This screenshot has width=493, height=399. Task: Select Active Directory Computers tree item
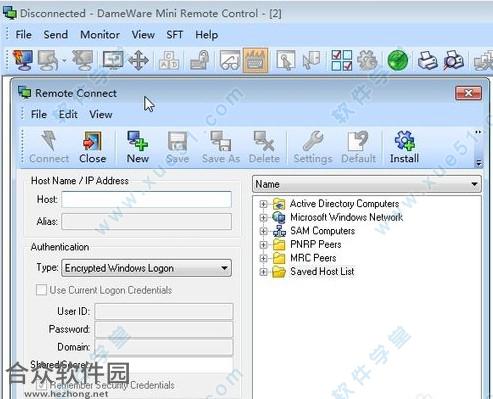[344, 203]
